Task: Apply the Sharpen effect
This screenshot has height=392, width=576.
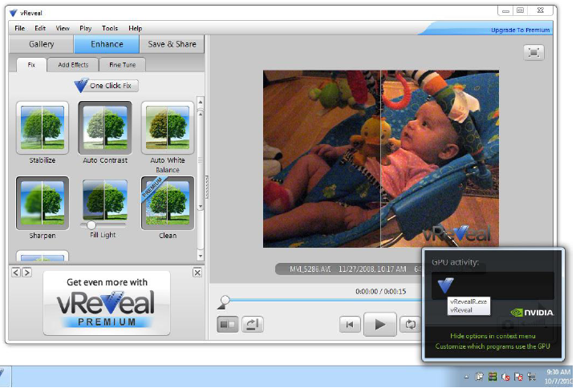Action: [43, 203]
